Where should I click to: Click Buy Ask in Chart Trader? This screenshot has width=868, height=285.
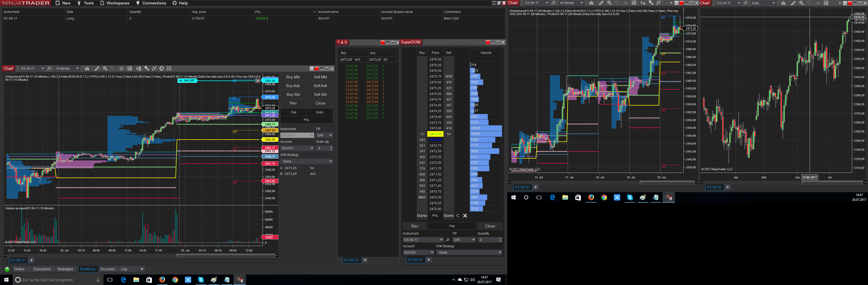(x=293, y=86)
